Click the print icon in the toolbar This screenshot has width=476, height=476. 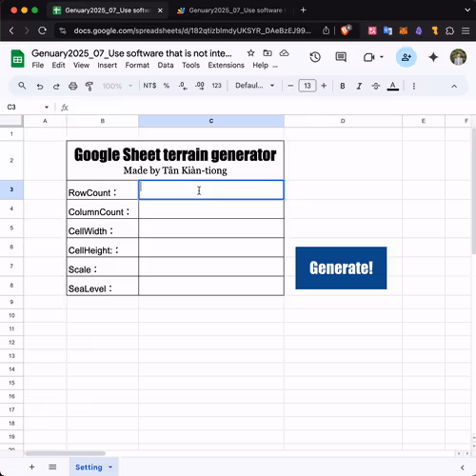(x=73, y=86)
